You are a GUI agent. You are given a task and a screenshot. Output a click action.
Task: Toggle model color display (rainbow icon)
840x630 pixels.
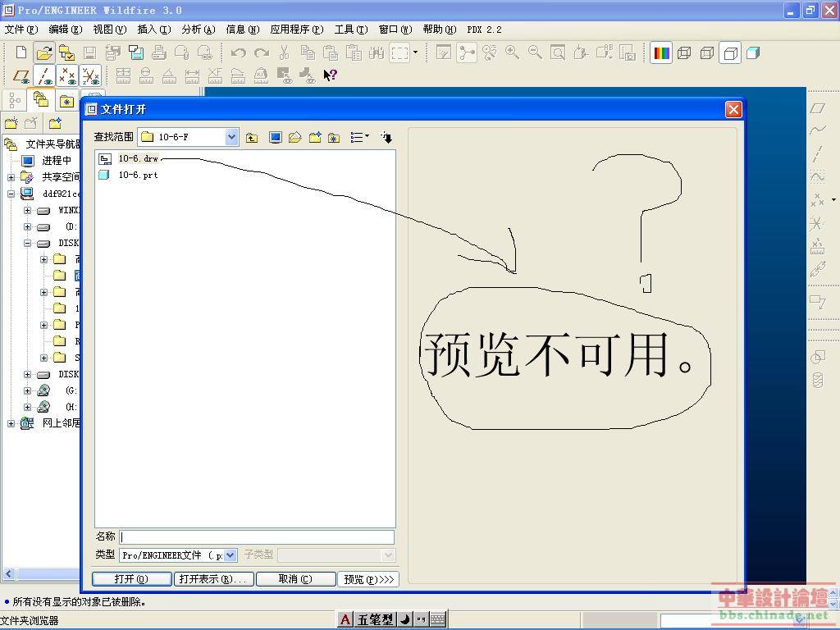(662, 52)
